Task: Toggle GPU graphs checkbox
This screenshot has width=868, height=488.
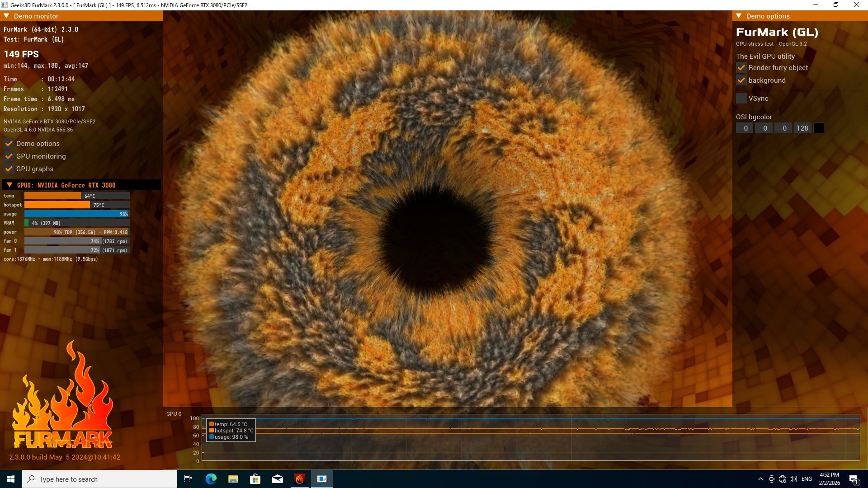Action: (x=9, y=169)
